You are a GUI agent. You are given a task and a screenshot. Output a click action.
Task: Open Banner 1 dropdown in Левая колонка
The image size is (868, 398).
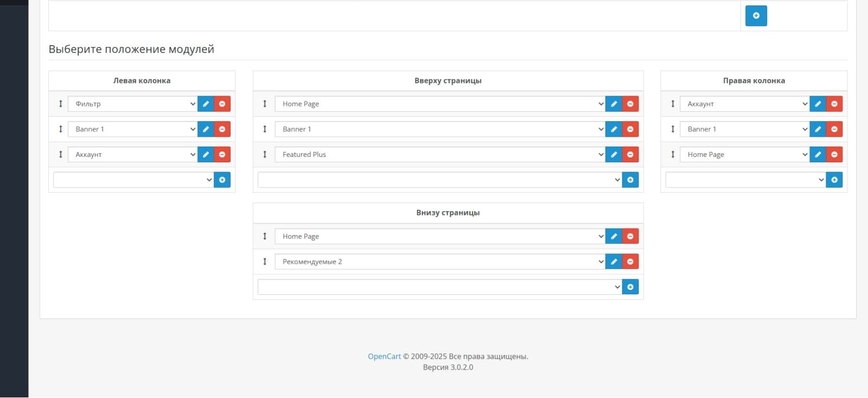(x=133, y=129)
